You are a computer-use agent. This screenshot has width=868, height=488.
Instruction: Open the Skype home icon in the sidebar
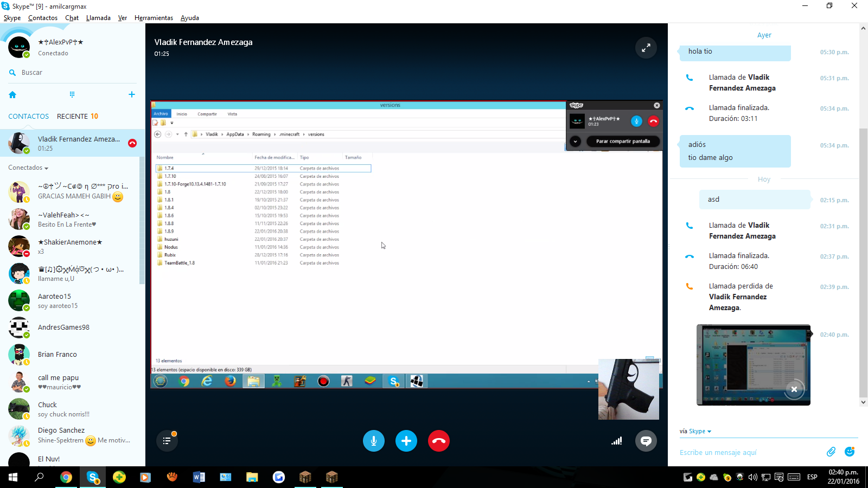coord(12,94)
